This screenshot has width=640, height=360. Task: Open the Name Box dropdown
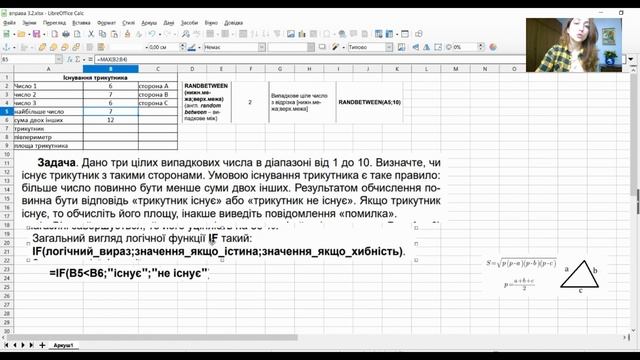(58, 60)
